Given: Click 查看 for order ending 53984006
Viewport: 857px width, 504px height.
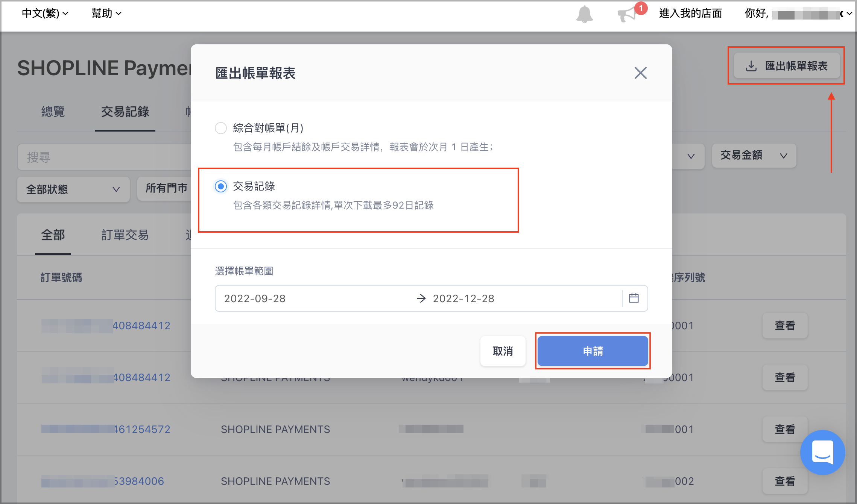Looking at the screenshot, I should coord(785,481).
